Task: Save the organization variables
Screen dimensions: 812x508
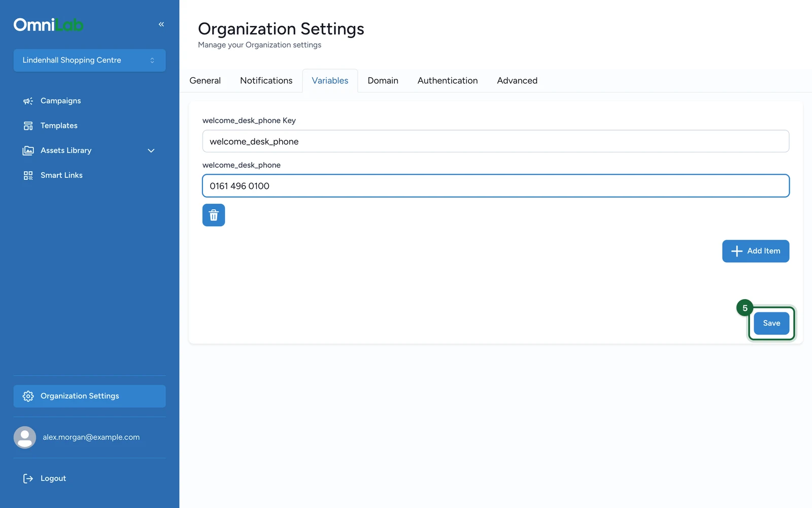Action: (771, 324)
